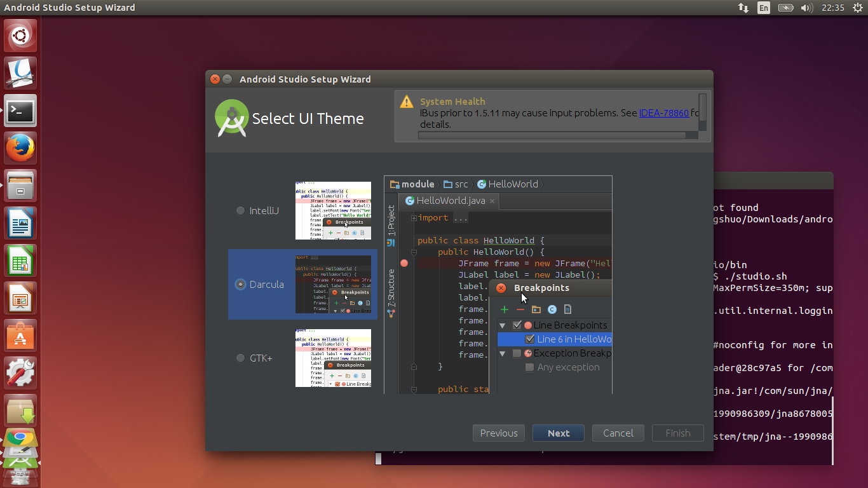The height and width of the screenshot is (488, 868).
Task: Select the IntelliJ theme radio button
Action: coord(240,210)
